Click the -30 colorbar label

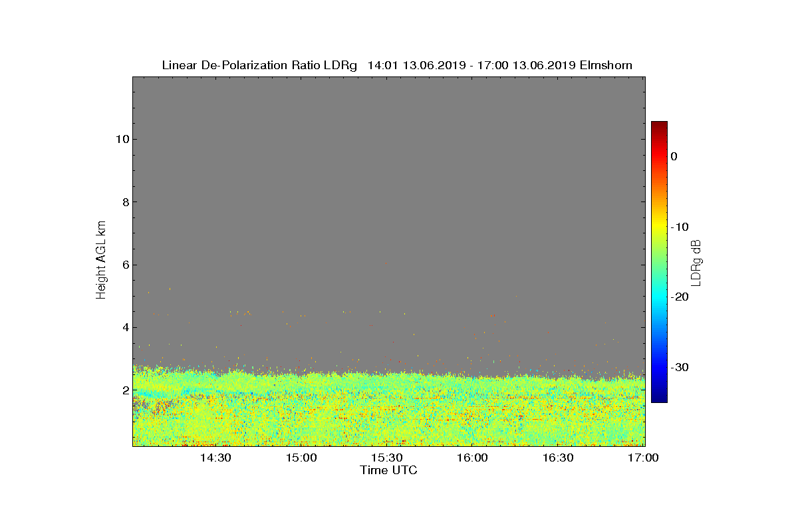(x=679, y=368)
